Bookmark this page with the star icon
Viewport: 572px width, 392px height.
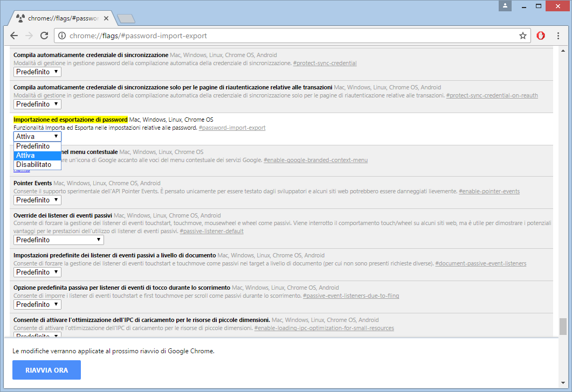coord(522,36)
